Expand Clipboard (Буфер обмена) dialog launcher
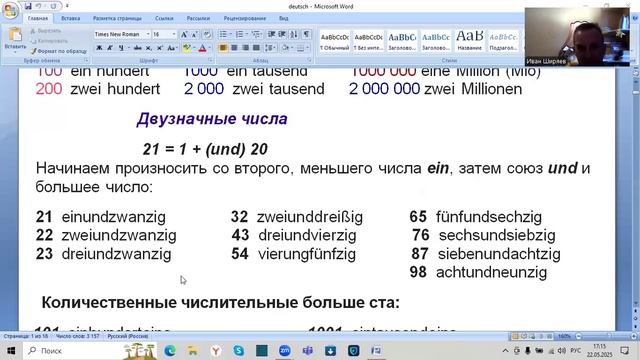 (x=87, y=60)
